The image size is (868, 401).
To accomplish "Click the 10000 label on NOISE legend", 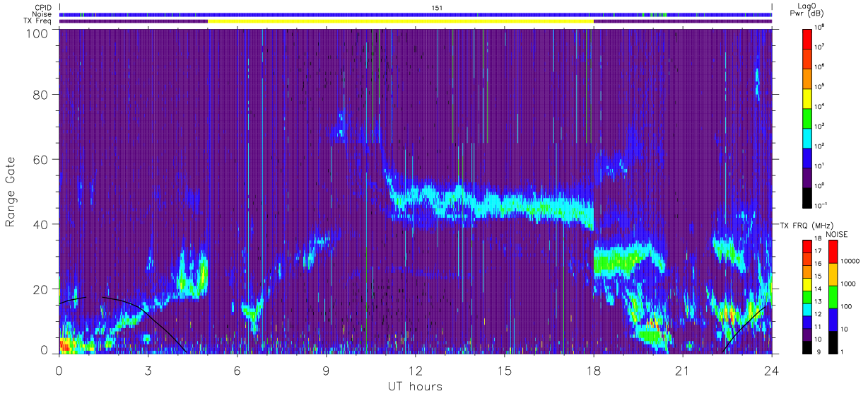I will click(851, 261).
